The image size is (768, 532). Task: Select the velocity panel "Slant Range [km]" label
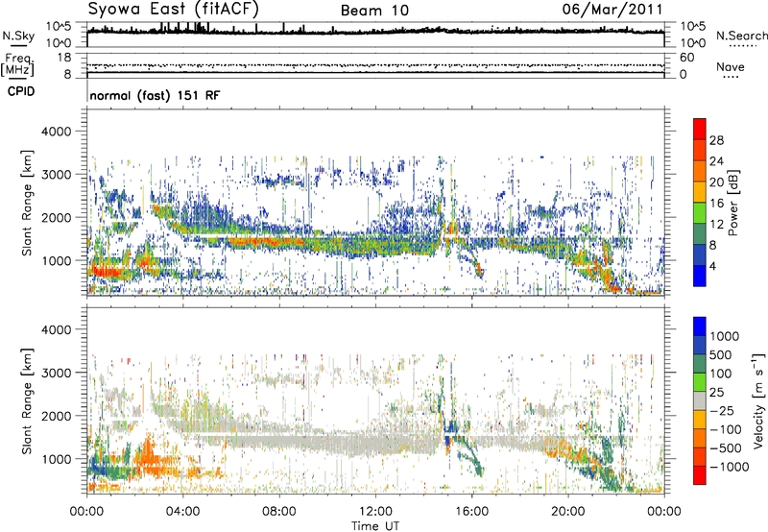coord(27,401)
